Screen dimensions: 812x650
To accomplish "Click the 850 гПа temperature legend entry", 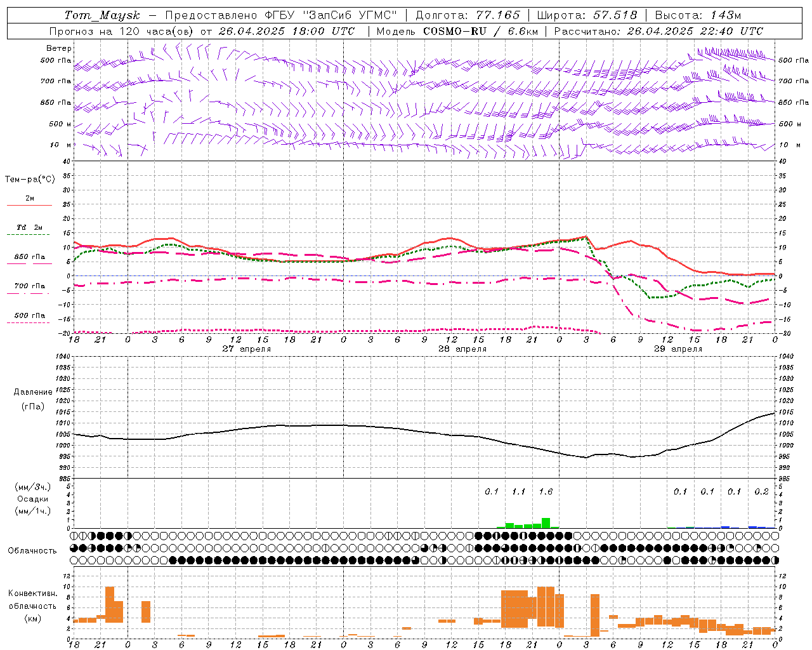I will [30, 257].
